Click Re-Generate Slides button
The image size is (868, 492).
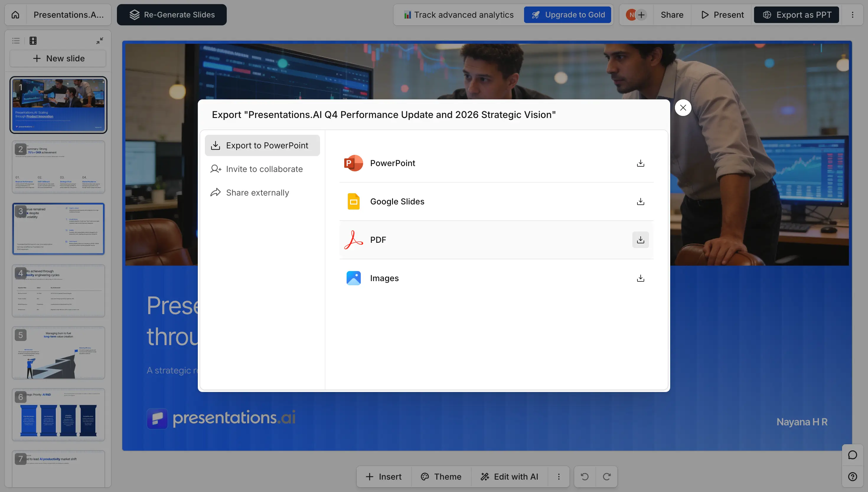coord(172,15)
